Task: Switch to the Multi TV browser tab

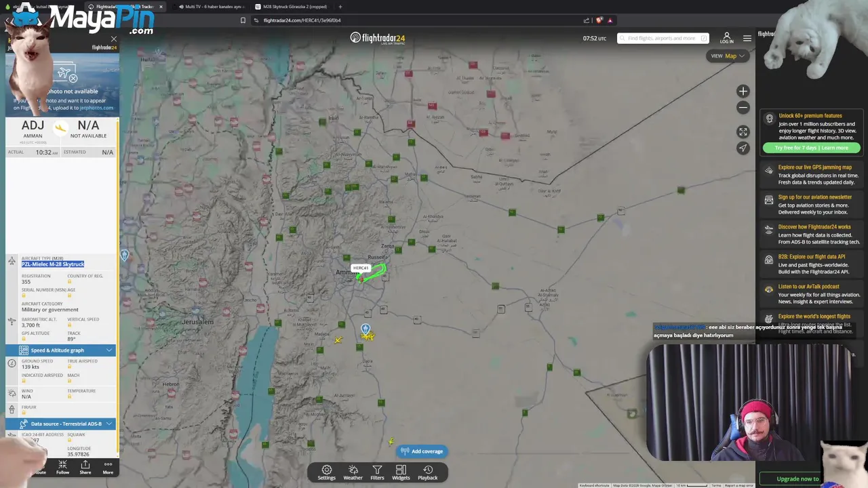Action: (x=212, y=7)
